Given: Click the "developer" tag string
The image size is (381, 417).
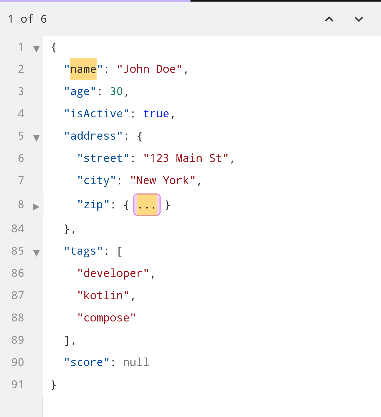Looking at the screenshot, I should [113, 273].
